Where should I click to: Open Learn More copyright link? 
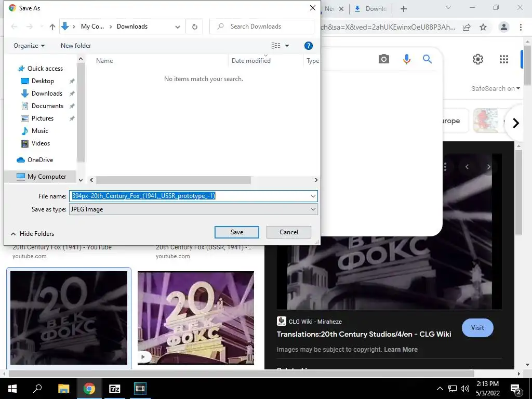tap(401, 350)
